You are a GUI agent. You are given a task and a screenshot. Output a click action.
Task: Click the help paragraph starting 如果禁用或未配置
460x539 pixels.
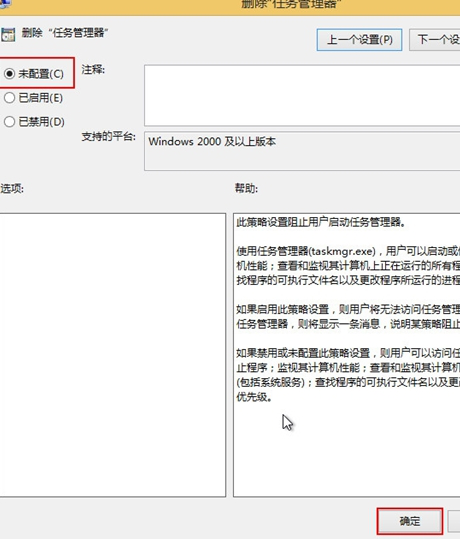pyautogui.click(x=348, y=375)
